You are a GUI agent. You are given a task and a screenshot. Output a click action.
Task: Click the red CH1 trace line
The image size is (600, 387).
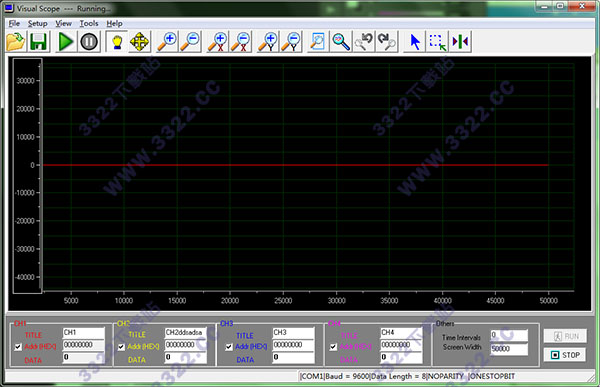295,165
